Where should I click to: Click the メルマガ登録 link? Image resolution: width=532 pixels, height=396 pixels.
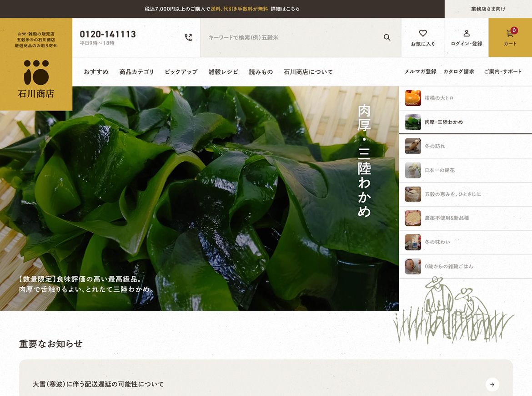420,71
